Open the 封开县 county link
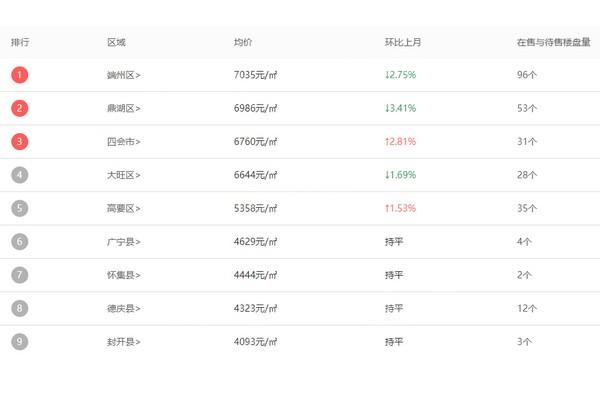Viewport: 600px width, 400px height. [x=124, y=342]
